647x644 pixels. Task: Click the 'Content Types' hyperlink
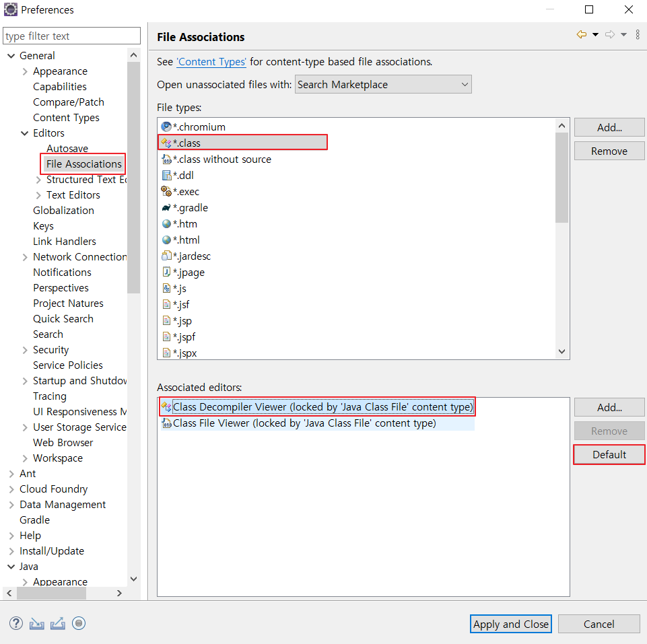click(211, 62)
